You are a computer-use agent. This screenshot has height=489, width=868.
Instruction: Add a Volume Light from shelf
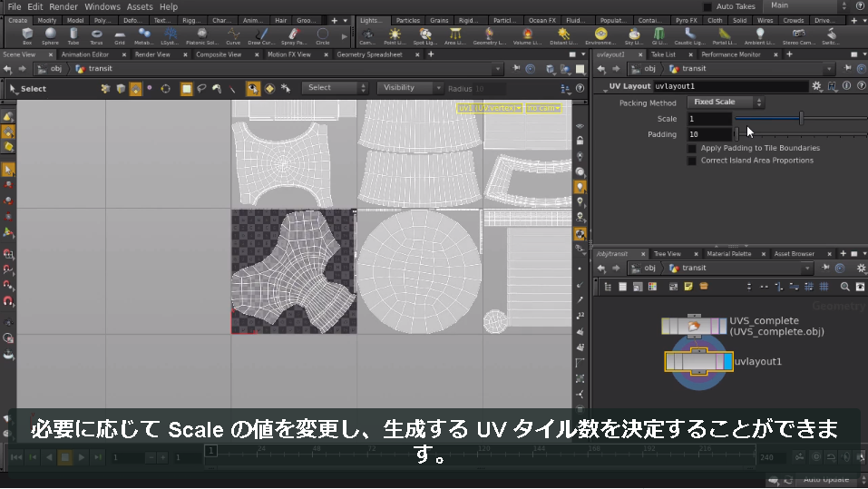coord(527,36)
